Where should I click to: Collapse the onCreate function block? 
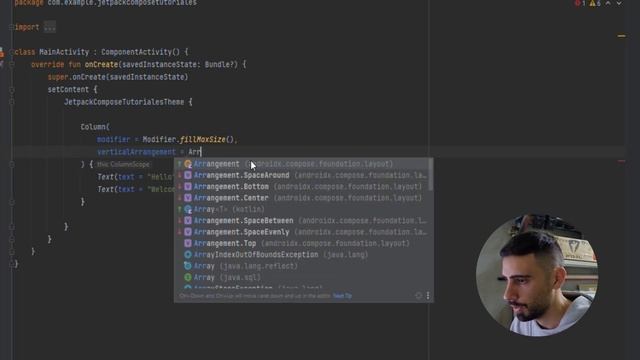(x=11, y=64)
